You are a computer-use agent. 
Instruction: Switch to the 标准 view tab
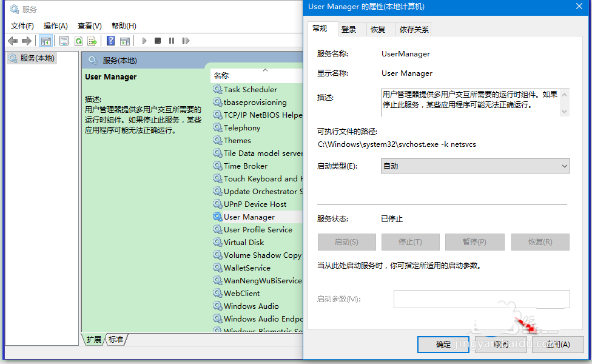pos(115,340)
